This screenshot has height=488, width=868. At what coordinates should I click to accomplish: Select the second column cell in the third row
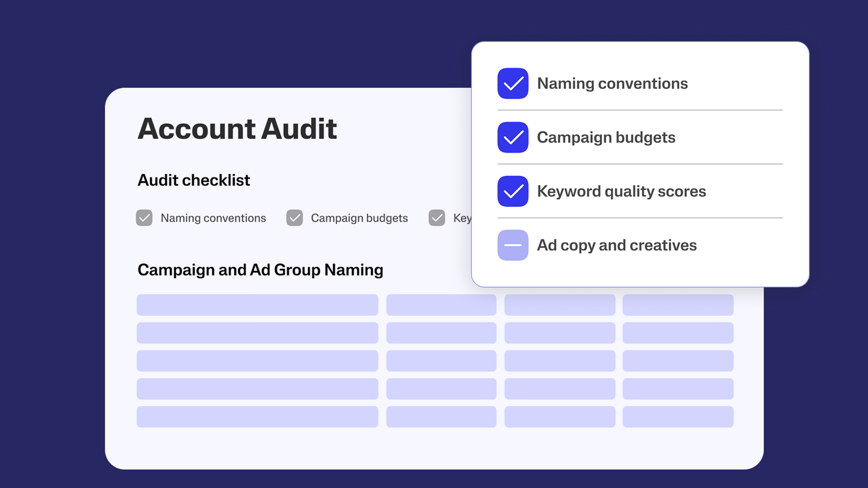(441, 361)
